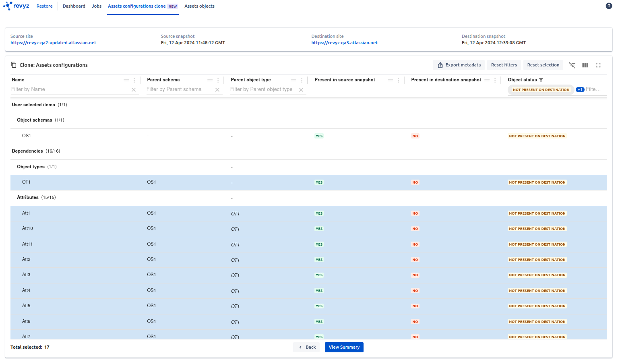Viewport: 620px width, 364px height.
Task: Clear the Parent object type filter X
Action: [x=301, y=90]
